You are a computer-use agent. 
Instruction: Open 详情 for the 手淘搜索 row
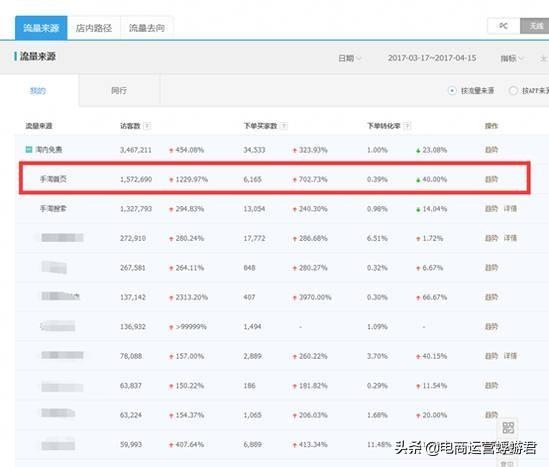point(510,209)
